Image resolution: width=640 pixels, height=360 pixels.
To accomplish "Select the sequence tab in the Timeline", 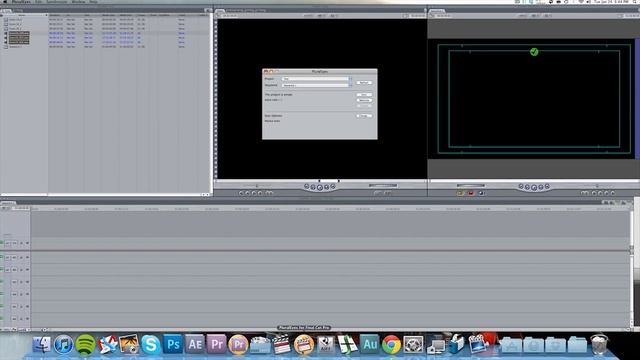I will tap(8, 203).
